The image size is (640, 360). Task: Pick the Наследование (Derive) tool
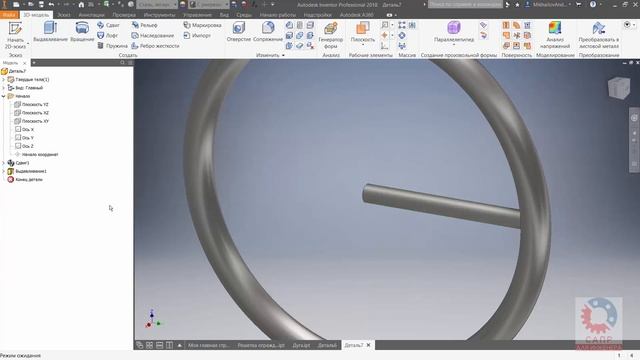pos(153,36)
